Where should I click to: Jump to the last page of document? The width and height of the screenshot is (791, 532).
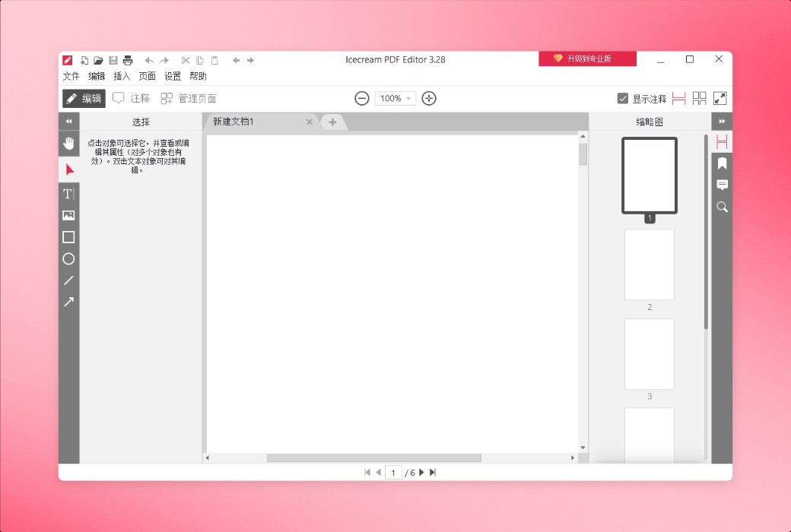pos(432,472)
